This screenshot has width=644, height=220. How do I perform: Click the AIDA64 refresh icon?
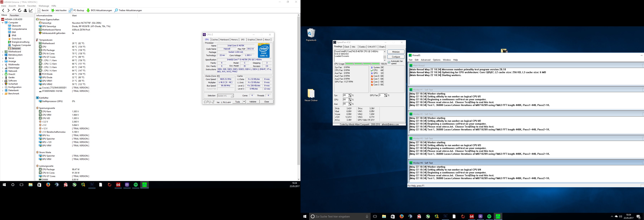pyautogui.click(x=19, y=10)
